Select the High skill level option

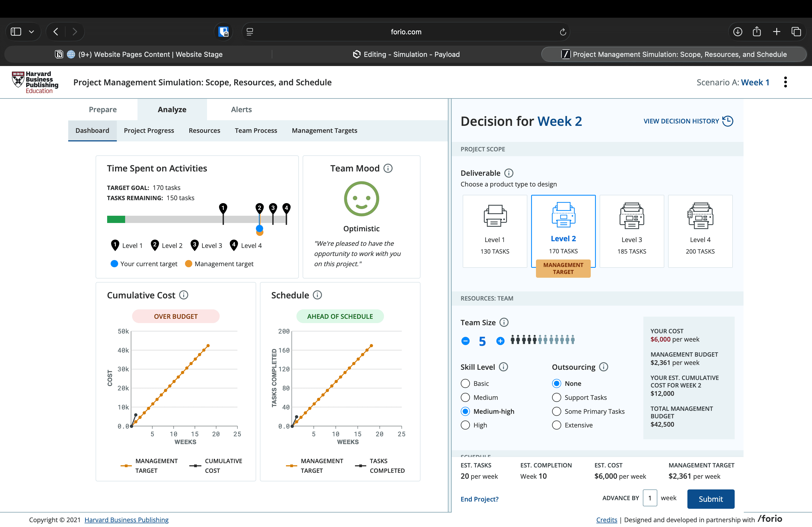tap(465, 425)
